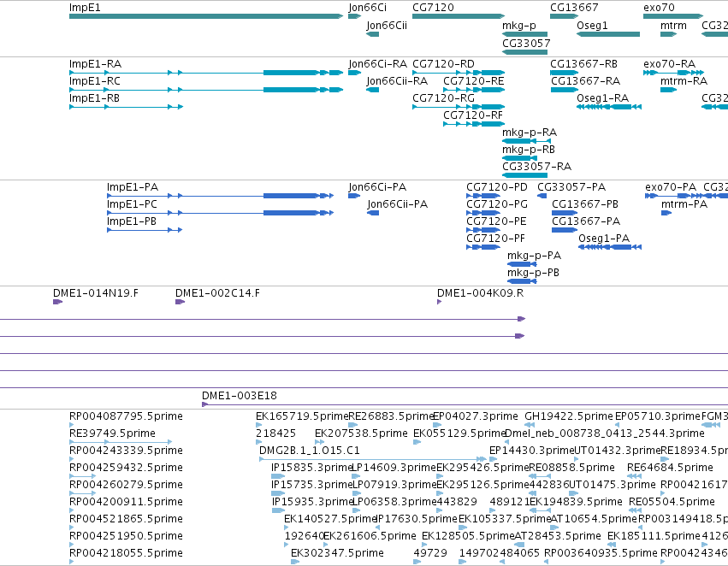728x566 pixels.
Task: Select EST RP004087795.5prime
Action: tap(72, 425)
